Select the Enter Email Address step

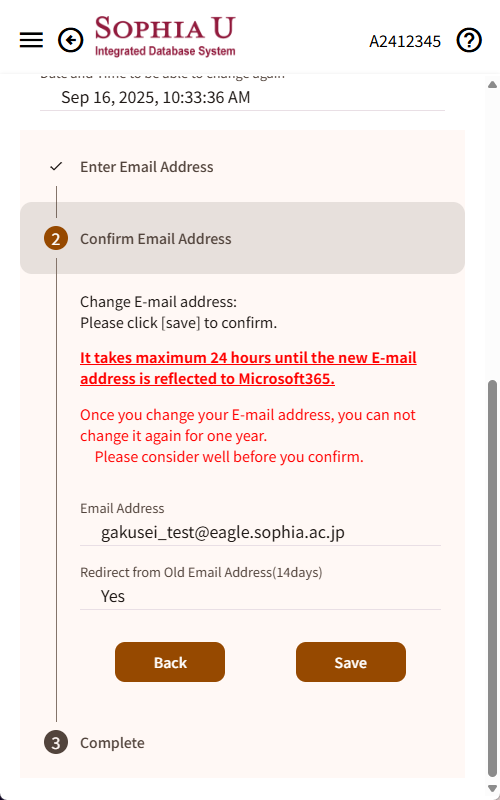tap(146, 167)
